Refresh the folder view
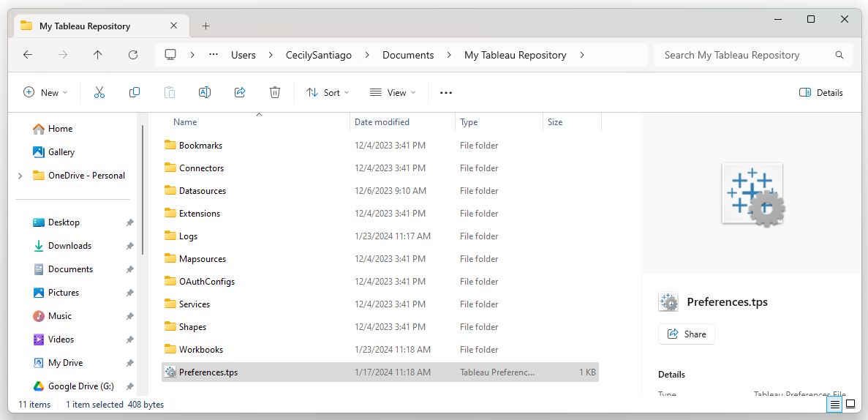The width and height of the screenshot is (868, 420). pyautogui.click(x=133, y=55)
